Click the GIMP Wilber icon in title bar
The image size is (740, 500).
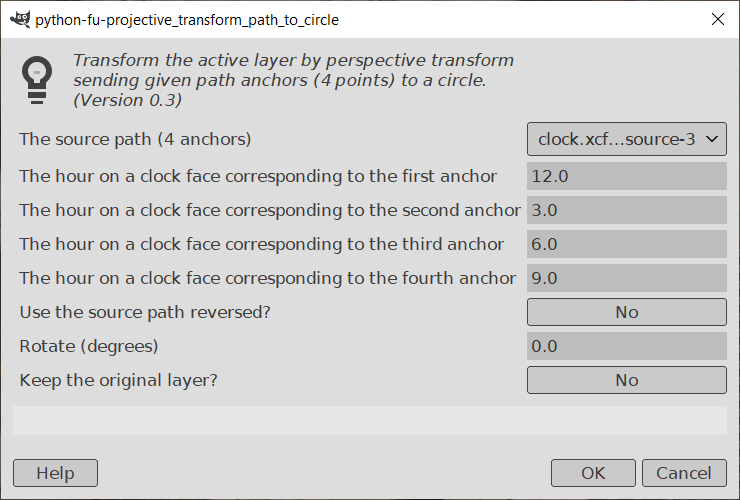[x=18, y=19]
